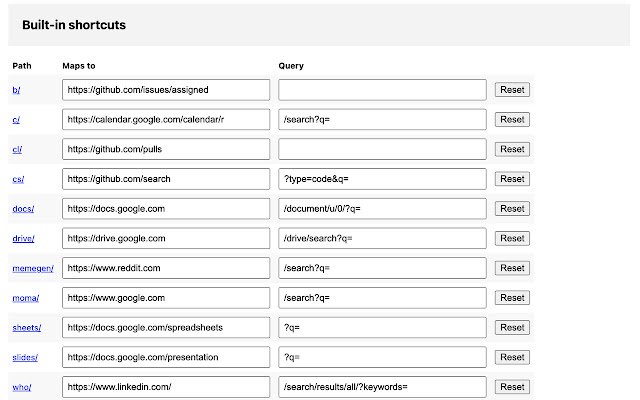Edit the calendar.google.com Maps to field
The height and width of the screenshot is (400, 640).
click(166, 120)
